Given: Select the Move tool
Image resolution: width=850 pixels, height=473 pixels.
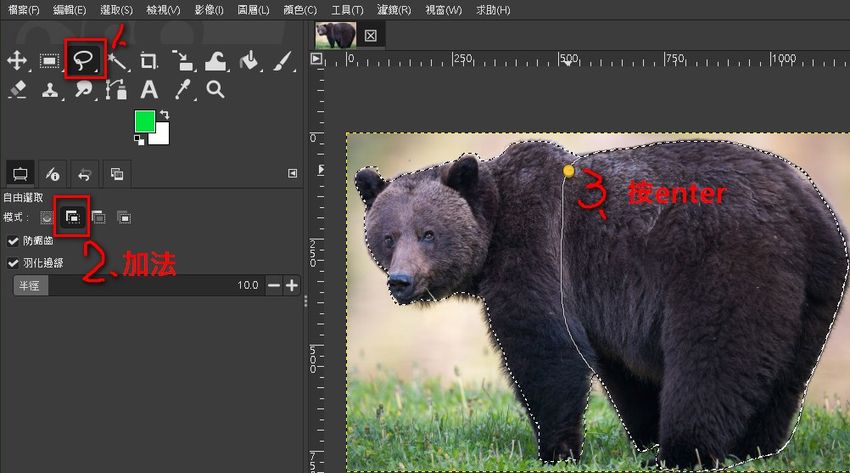Looking at the screenshot, I should point(17,61).
